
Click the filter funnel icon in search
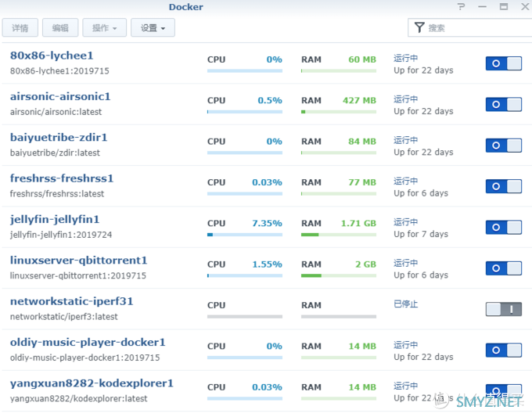click(x=419, y=28)
